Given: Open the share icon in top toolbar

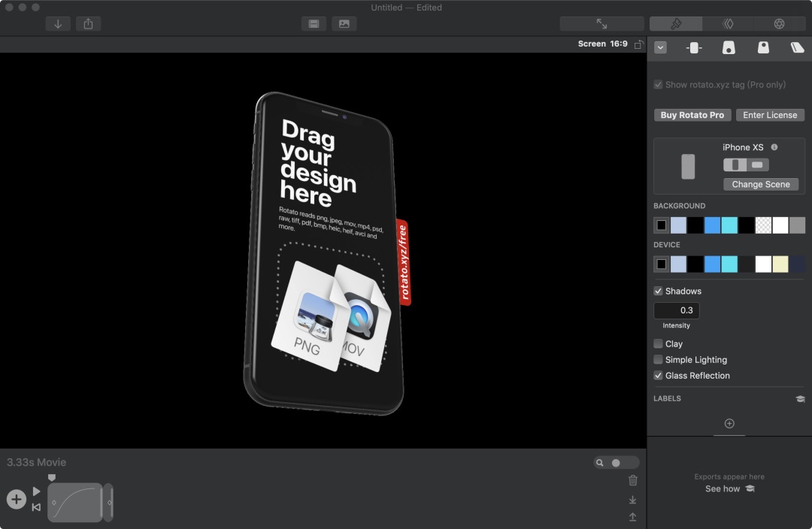Looking at the screenshot, I should pos(89,24).
